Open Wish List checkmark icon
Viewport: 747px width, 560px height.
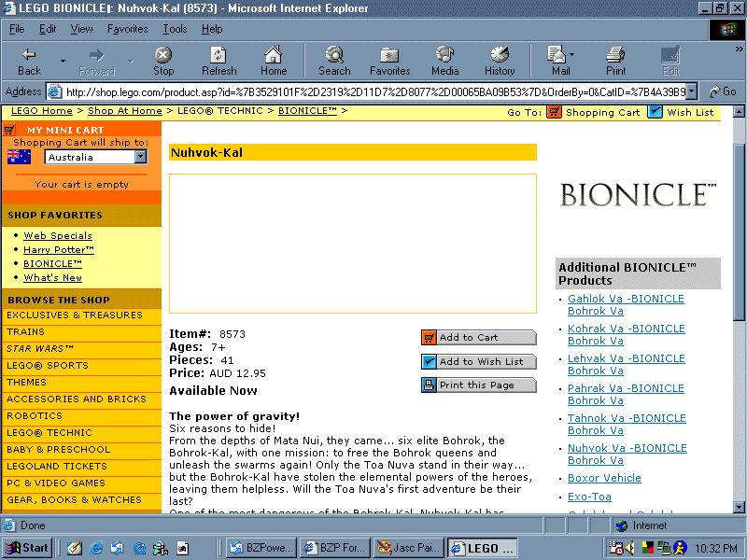[x=655, y=112]
